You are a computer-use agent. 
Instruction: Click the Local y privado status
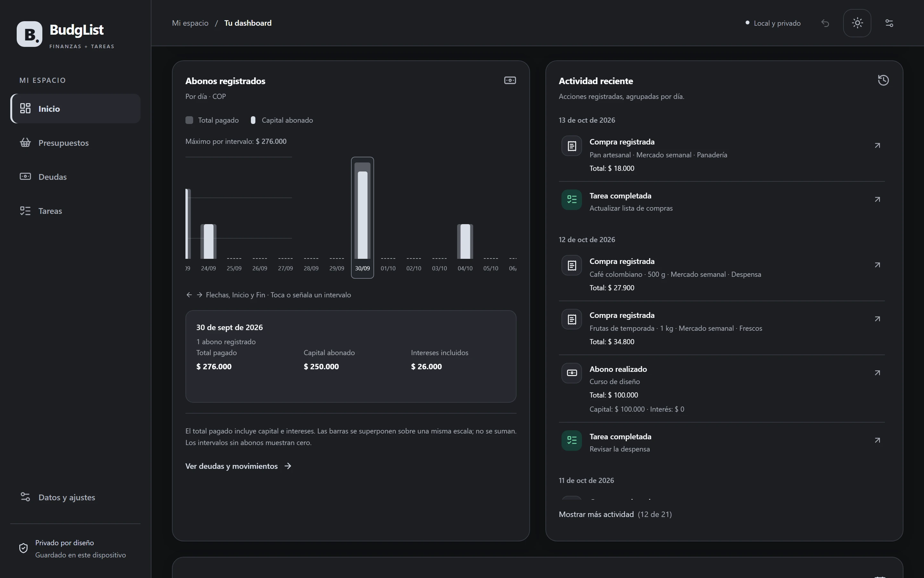tap(773, 23)
